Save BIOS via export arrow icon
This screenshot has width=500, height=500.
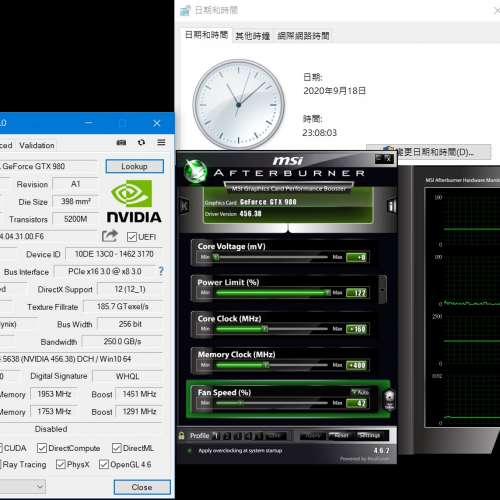(x=110, y=236)
